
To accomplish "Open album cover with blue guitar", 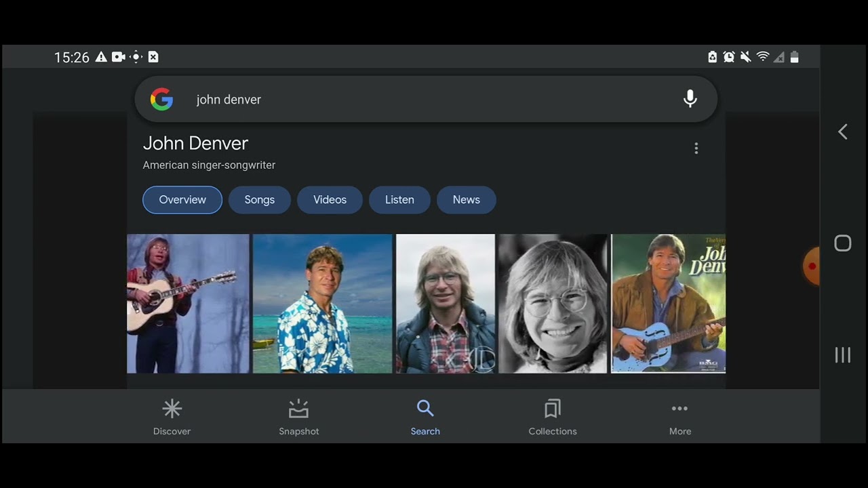I will pos(669,304).
